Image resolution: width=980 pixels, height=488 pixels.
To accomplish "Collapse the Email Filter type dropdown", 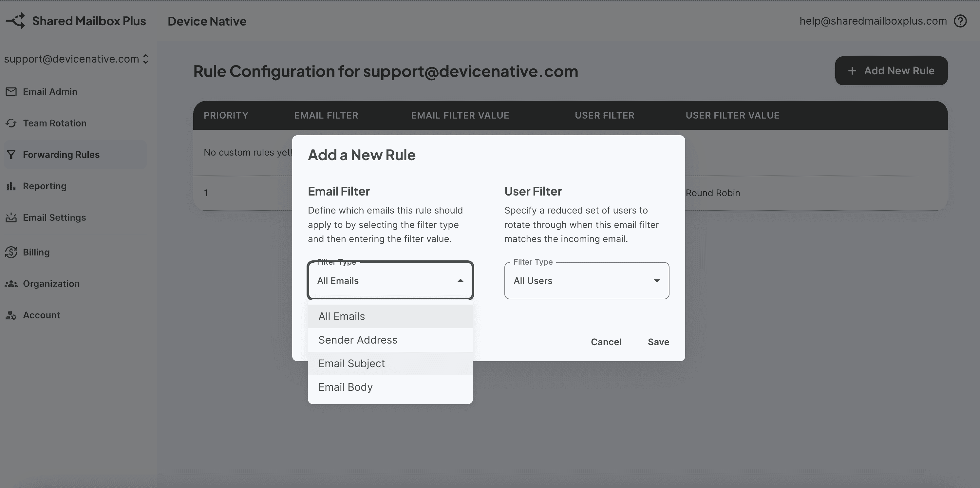I will pos(460,281).
